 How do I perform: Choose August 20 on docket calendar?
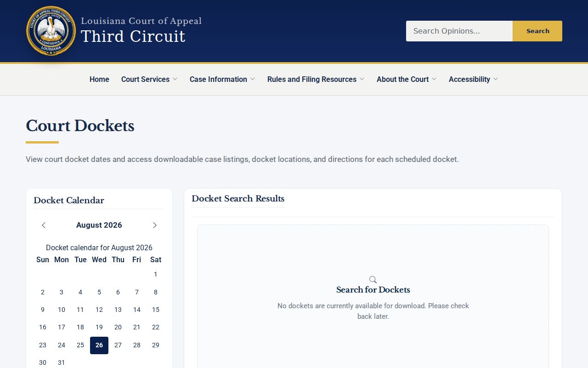118,327
